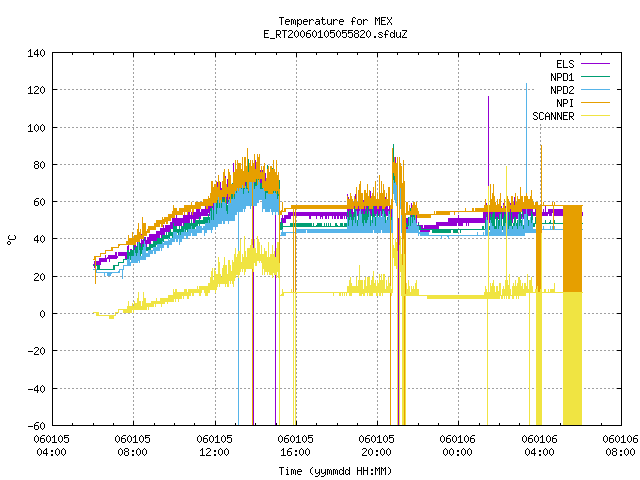Click the y-axis label 140
Viewport: 640px width, 480px height.
tap(36, 53)
